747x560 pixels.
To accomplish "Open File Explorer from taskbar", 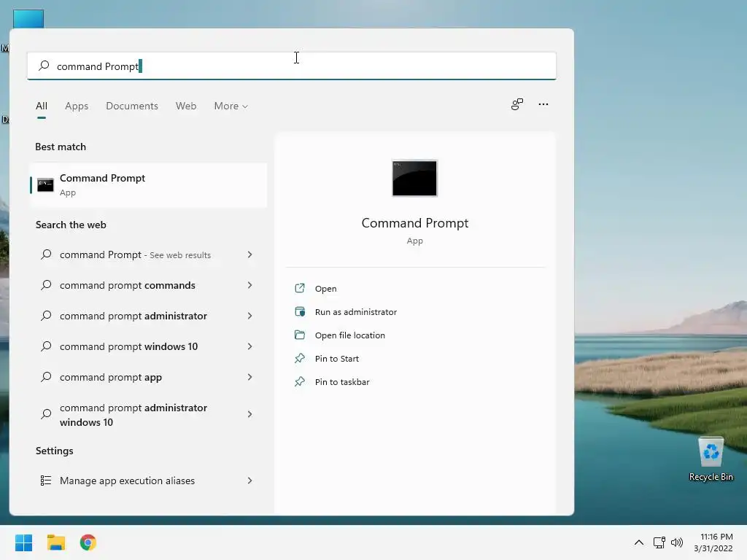I will (56, 542).
